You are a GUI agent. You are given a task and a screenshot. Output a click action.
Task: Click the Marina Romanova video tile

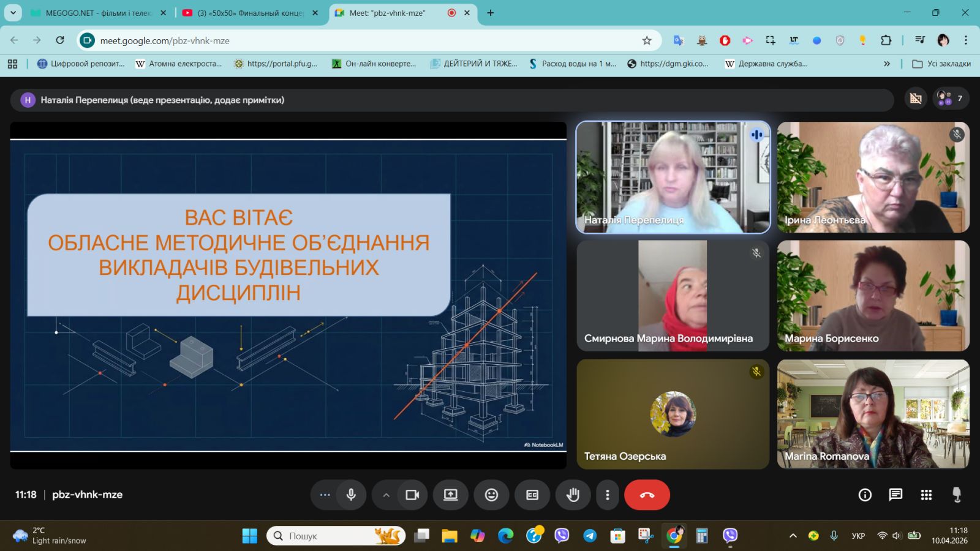873,414
